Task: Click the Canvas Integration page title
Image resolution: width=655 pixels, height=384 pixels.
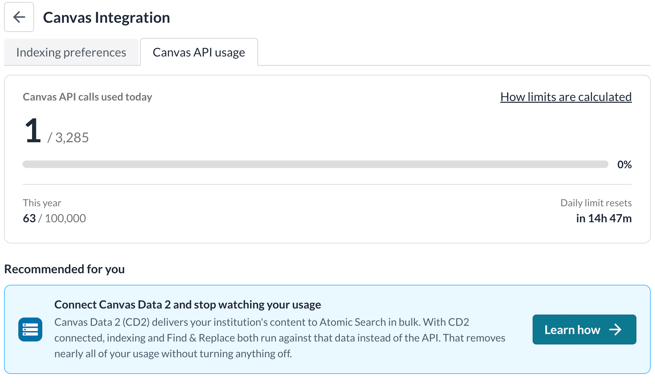Action: (107, 18)
